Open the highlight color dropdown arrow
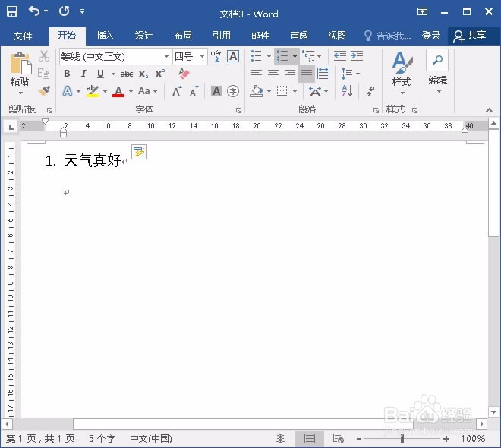501x448 pixels. tap(105, 91)
